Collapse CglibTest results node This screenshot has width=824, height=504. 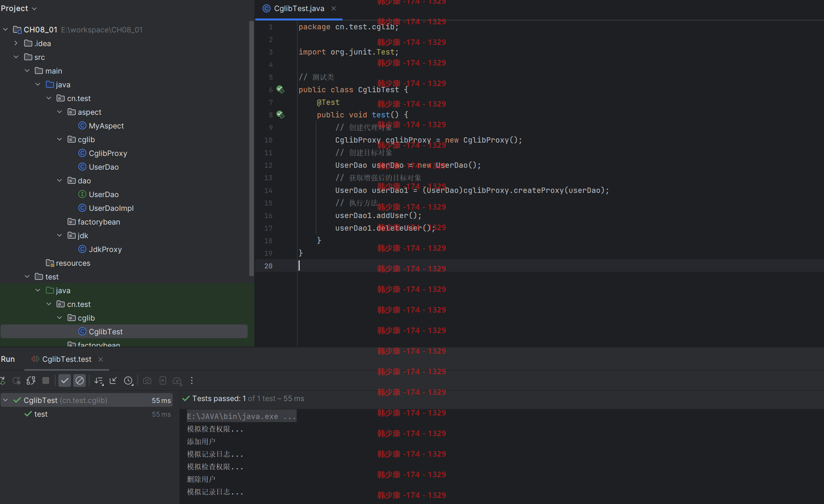pos(5,400)
